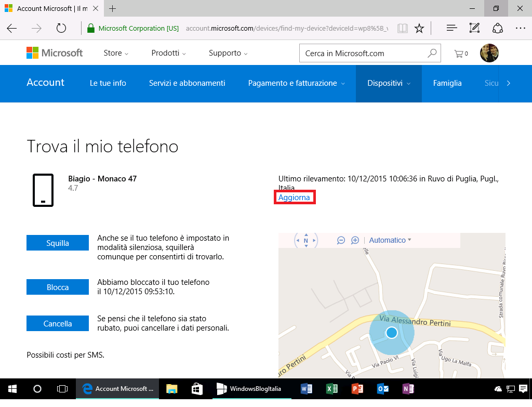The image size is (532, 407).
Task: Zoom out the map with minus icon
Action: pyautogui.click(x=341, y=240)
